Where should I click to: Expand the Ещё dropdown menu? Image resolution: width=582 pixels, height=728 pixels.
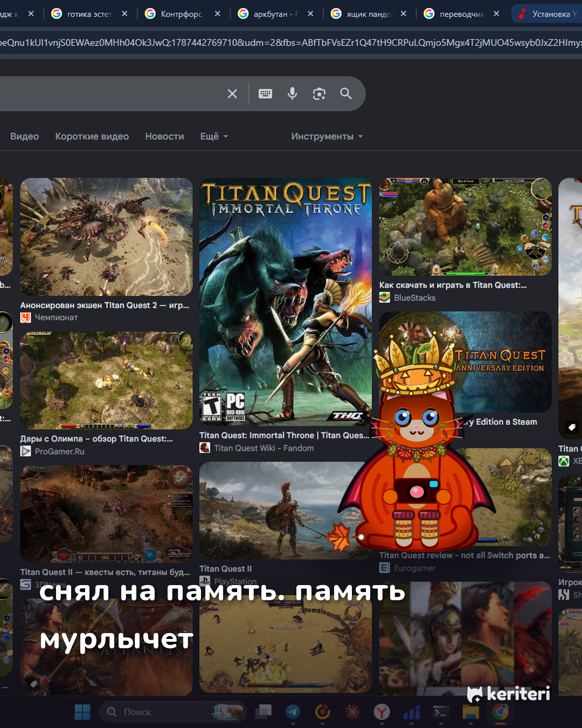pyautogui.click(x=214, y=136)
